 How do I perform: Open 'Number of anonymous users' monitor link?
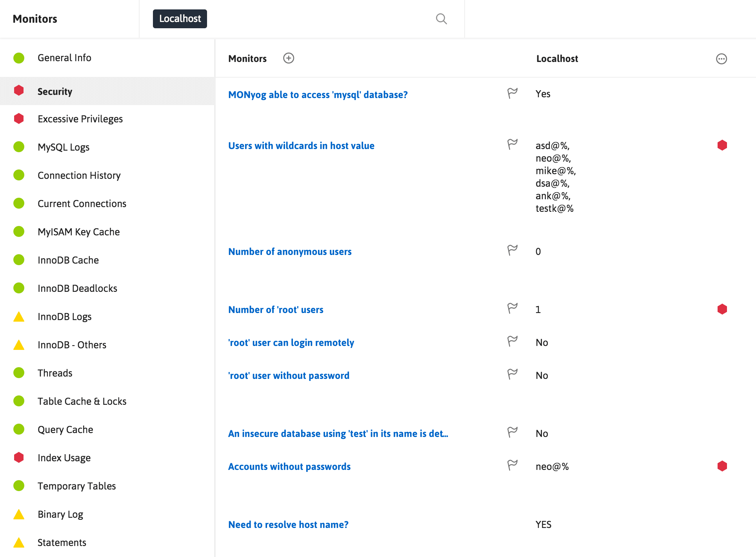290,251
